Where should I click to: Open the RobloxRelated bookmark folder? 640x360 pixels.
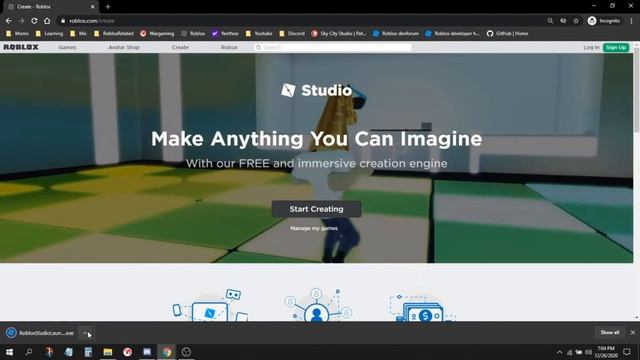click(x=114, y=33)
